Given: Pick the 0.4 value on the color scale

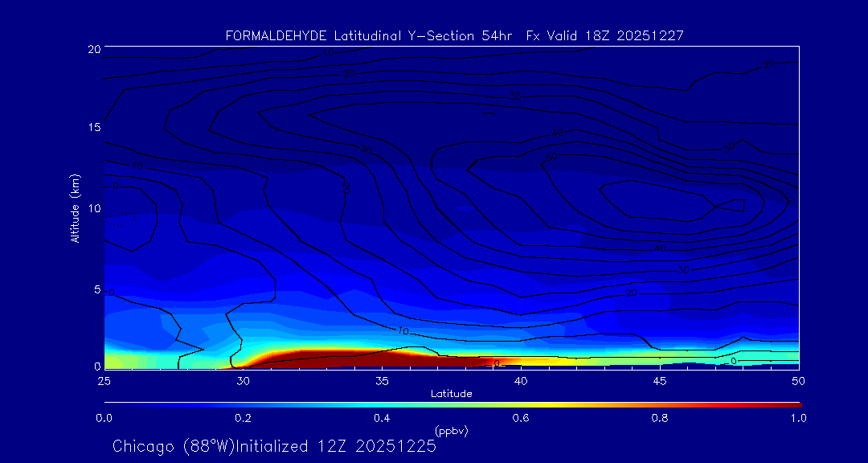Looking at the screenshot, I should [382, 418].
